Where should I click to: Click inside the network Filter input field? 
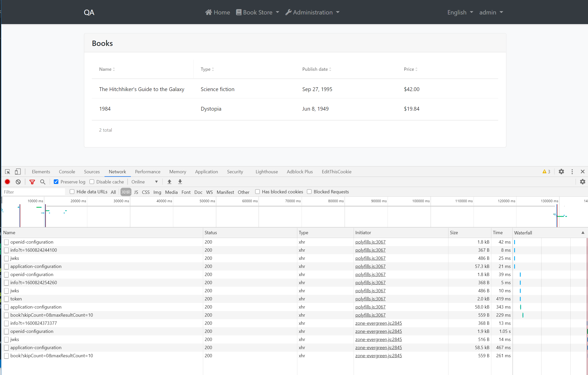point(33,192)
